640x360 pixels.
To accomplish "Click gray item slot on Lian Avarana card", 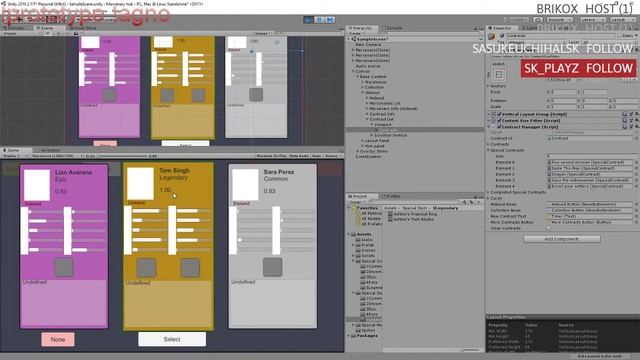I will coord(64,267).
